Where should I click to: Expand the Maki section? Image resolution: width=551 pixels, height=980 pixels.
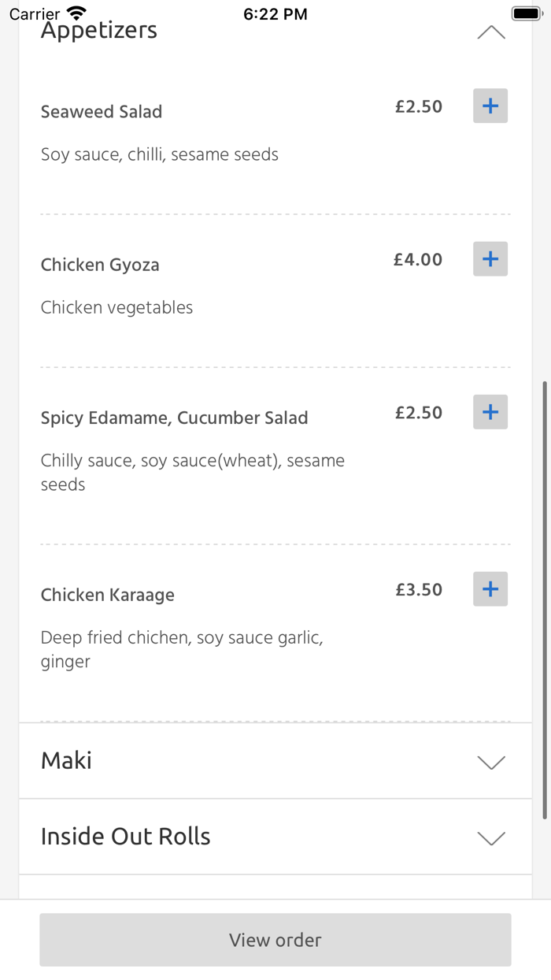coord(491,761)
